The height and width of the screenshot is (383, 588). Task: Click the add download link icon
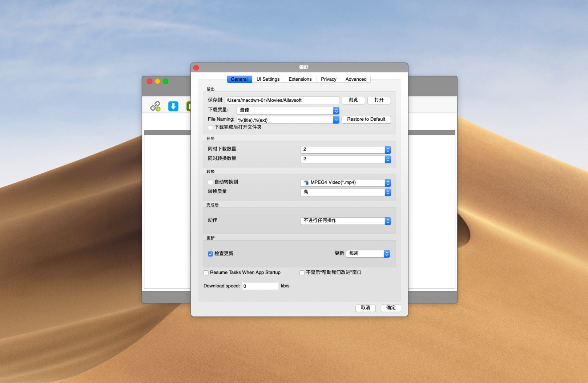pos(156,106)
